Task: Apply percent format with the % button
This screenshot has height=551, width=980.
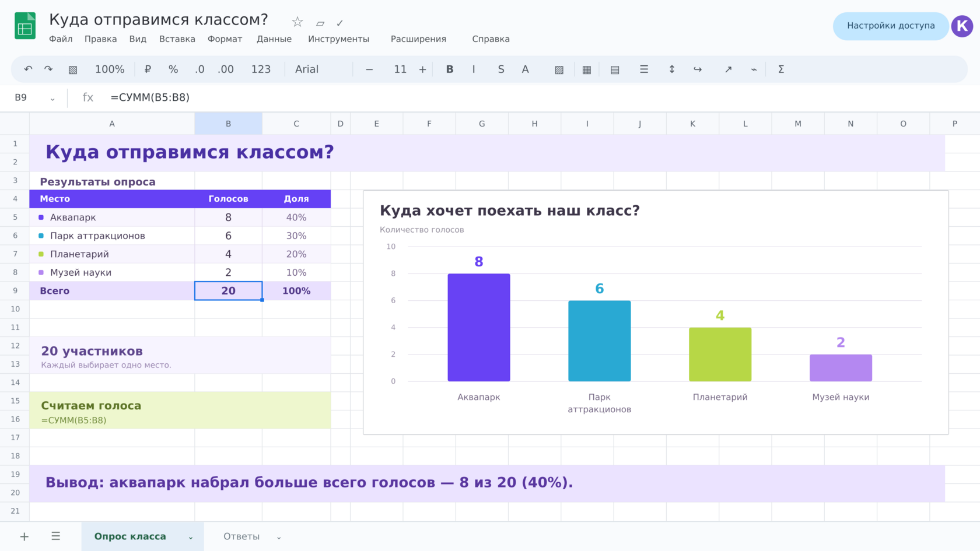Action: point(173,69)
